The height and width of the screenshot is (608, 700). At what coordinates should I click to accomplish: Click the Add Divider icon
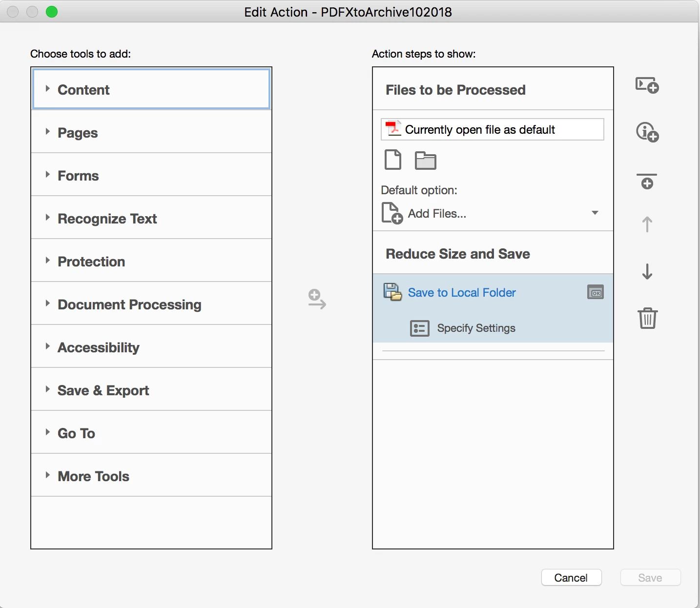pyautogui.click(x=647, y=181)
